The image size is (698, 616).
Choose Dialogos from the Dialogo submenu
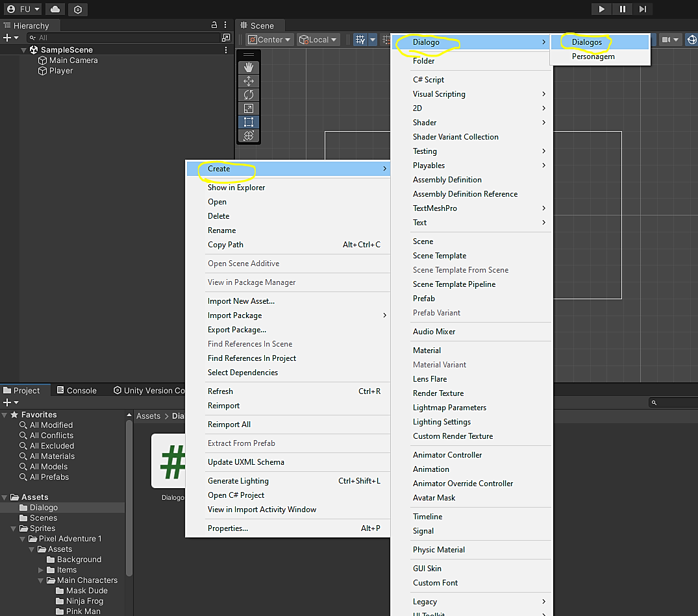(x=586, y=42)
